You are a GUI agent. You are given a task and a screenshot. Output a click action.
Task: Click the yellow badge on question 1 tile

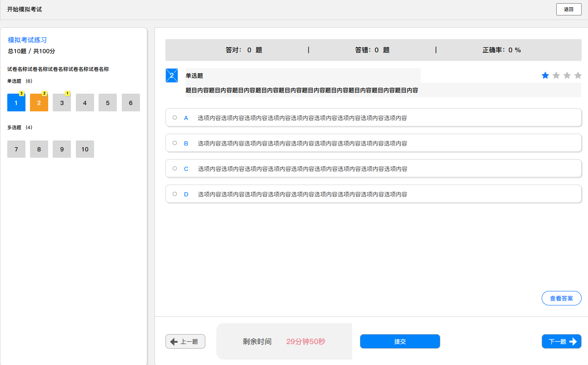(x=21, y=94)
